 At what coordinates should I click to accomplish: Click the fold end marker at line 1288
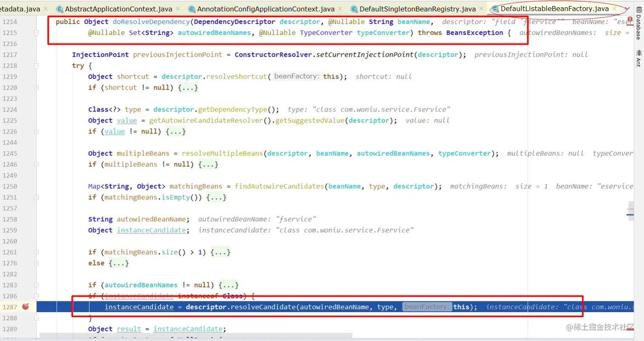tap(37, 318)
